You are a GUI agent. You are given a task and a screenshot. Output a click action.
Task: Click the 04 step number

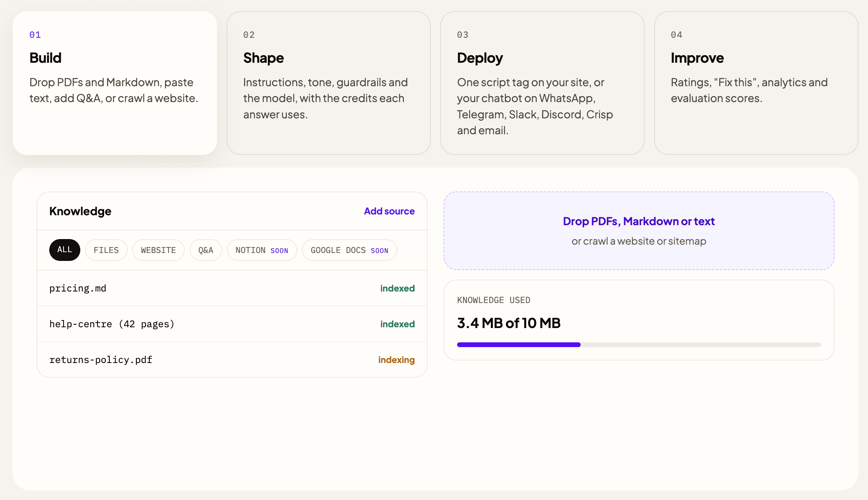pyautogui.click(x=676, y=35)
